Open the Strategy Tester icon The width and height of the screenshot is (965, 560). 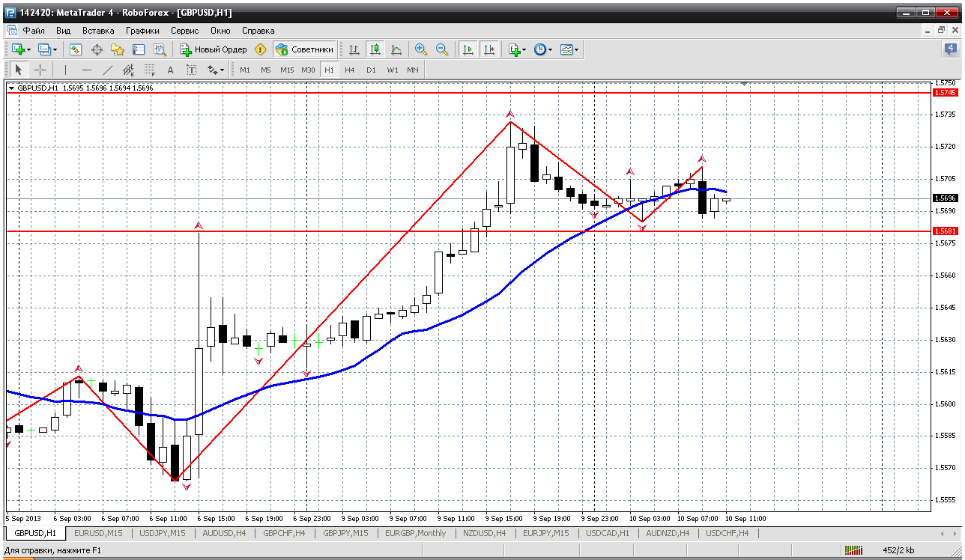coord(160,49)
